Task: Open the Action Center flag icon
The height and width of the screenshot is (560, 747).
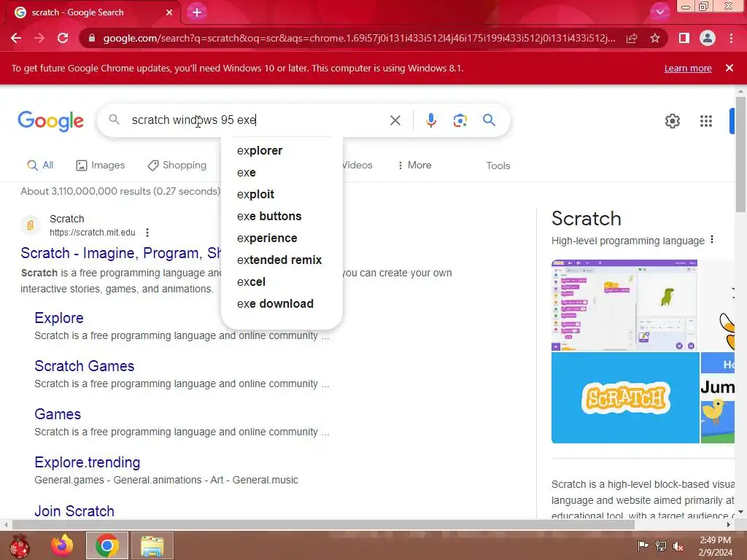Action: [643, 545]
